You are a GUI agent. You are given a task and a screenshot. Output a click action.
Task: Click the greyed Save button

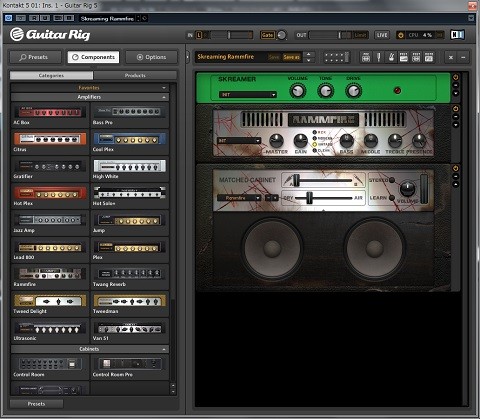273,57
